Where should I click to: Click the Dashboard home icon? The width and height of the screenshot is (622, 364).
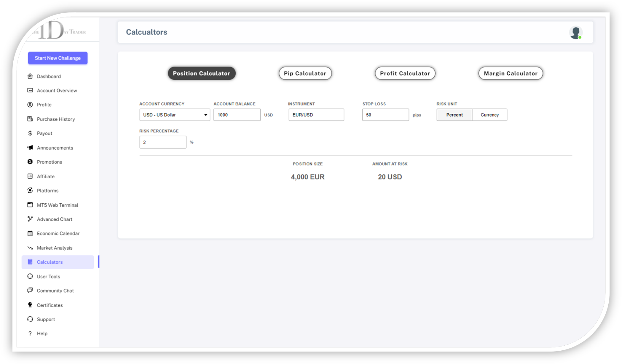coord(30,76)
